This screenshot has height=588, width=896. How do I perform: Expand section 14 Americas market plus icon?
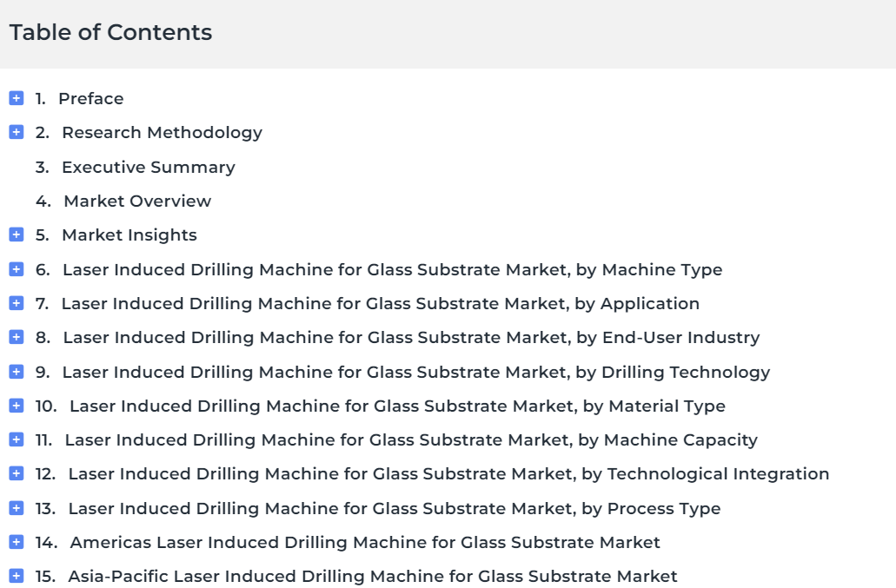coord(17,542)
